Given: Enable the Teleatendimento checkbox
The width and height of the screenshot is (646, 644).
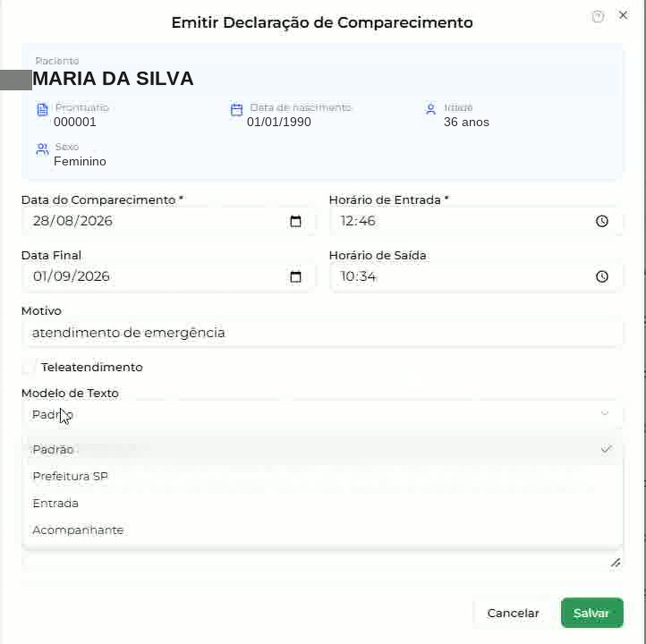Looking at the screenshot, I should [28, 368].
